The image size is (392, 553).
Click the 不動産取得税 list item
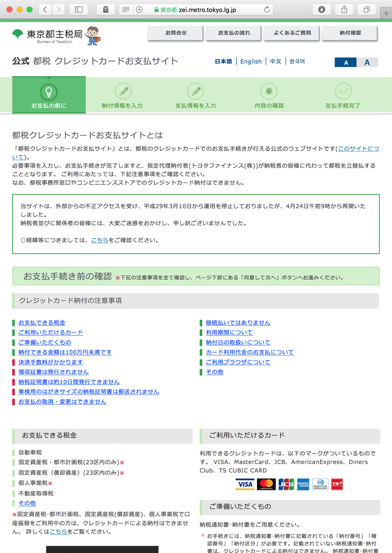click(x=36, y=493)
